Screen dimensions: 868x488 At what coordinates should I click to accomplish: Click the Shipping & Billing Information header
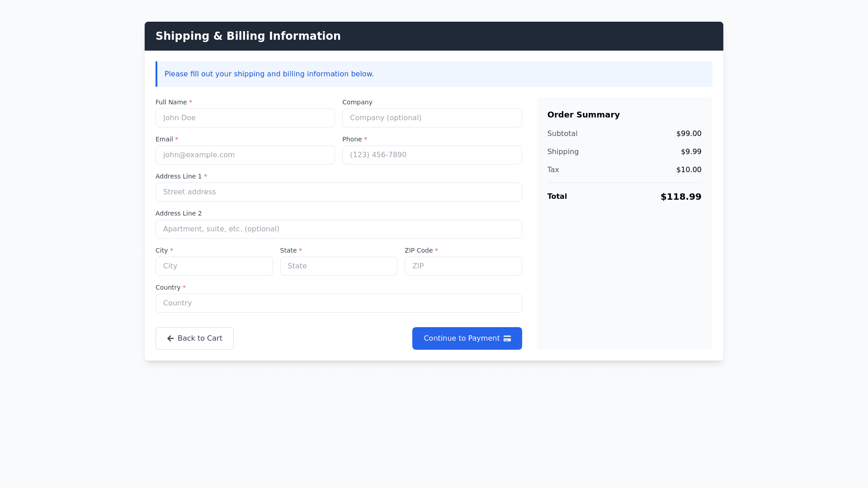click(248, 36)
